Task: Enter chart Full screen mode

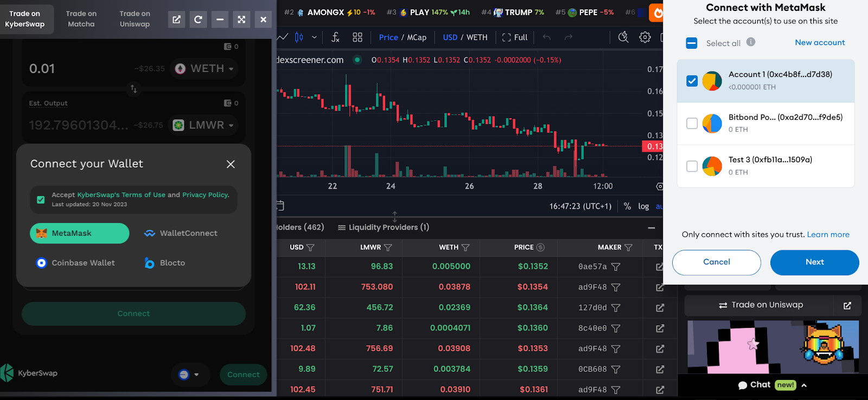Action: pos(515,37)
